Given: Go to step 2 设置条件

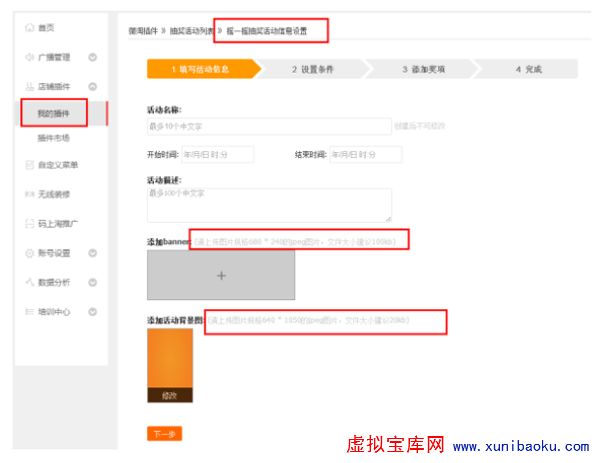Looking at the screenshot, I should 312,69.
